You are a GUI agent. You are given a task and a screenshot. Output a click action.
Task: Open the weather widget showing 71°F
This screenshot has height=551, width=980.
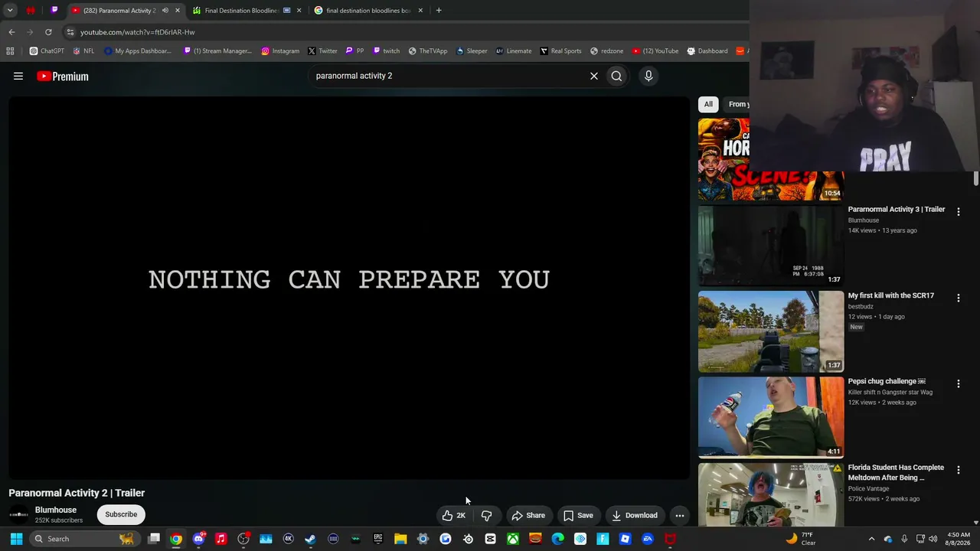click(x=801, y=539)
